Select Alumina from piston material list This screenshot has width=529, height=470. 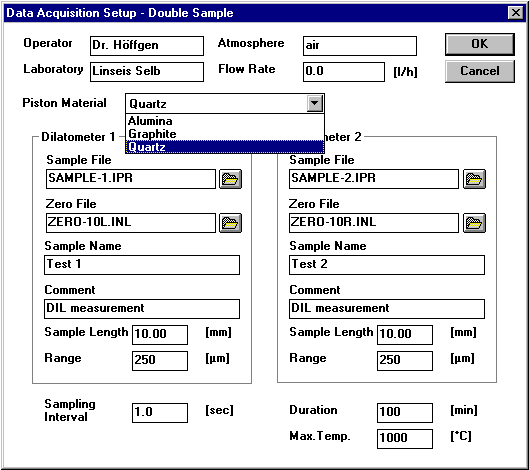pos(225,121)
